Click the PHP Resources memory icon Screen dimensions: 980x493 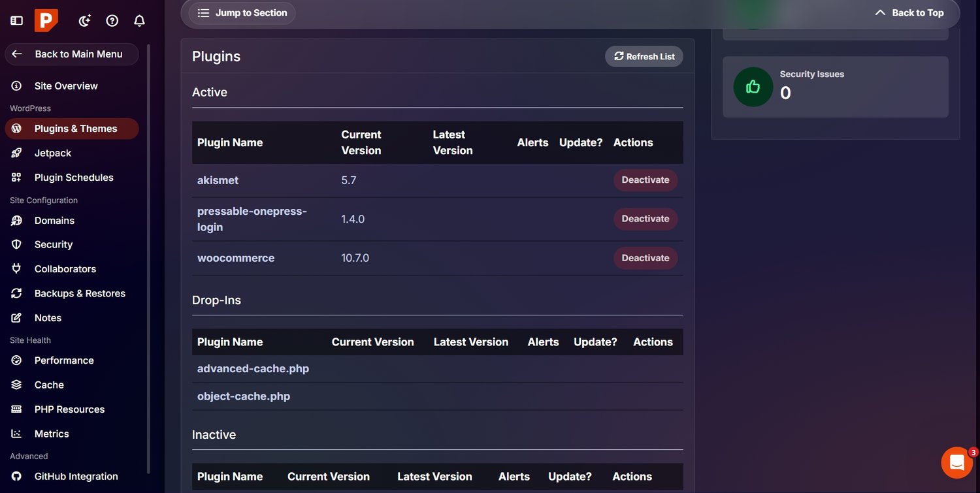coord(16,409)
